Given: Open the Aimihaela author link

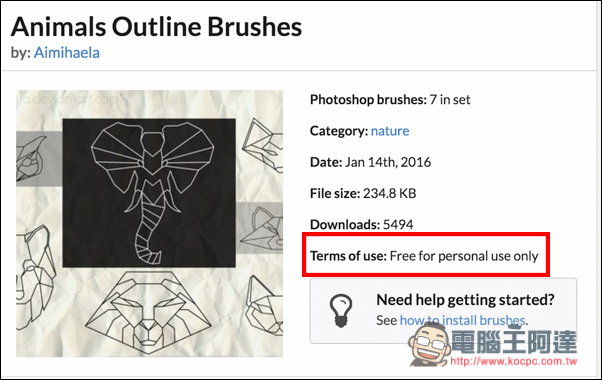Looking at the screenshot, I should (67, 53).
